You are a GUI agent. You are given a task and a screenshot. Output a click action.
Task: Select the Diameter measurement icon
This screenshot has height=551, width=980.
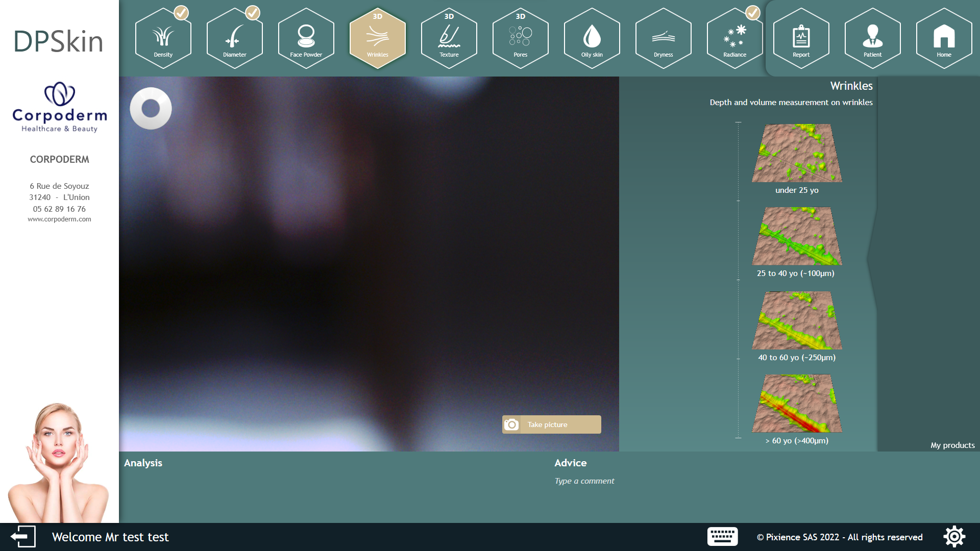[234, 39]
